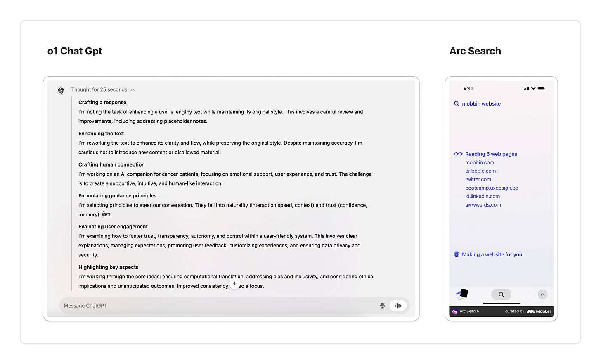Image resolution: width=601 pixels, height=364 pixels.
Task: Click the Crafting human connection heading
Action: 111,164
